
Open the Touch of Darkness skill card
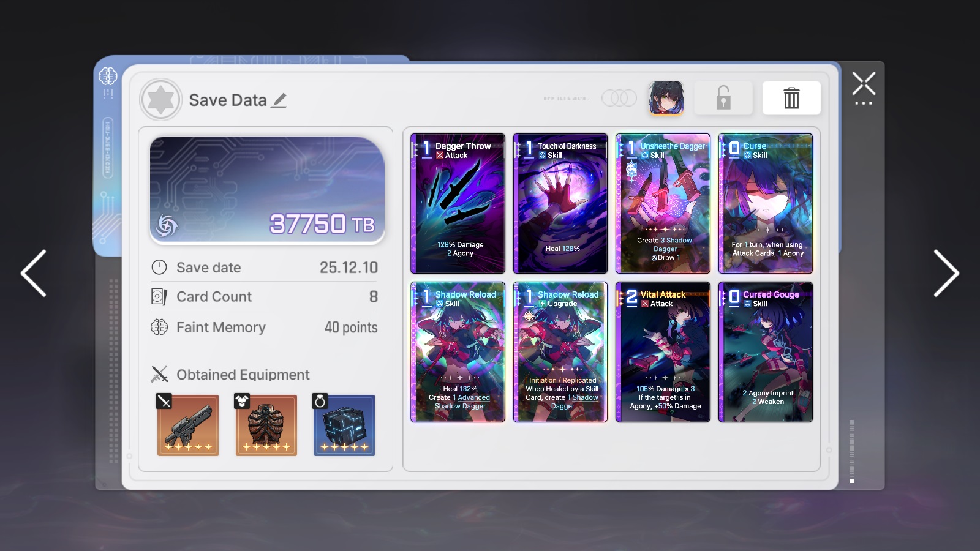click(x=560, y=203)
